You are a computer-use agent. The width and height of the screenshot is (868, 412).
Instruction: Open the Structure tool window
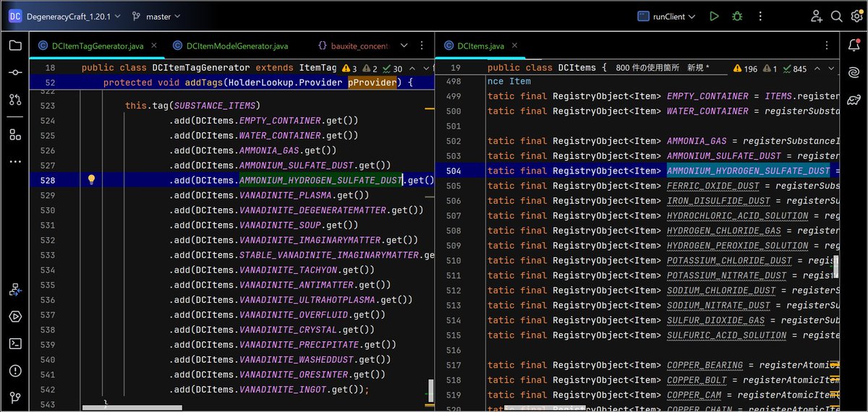15,134
